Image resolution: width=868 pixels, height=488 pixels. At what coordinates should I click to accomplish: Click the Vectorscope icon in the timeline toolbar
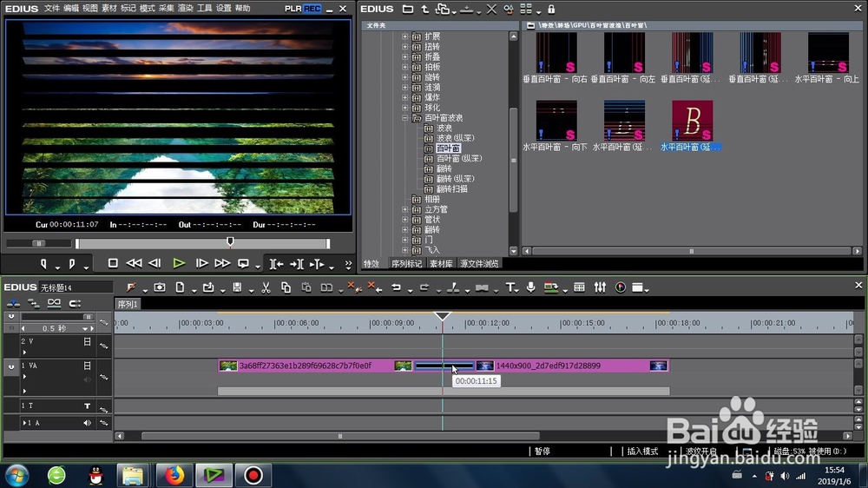click(x=621, y=287)
